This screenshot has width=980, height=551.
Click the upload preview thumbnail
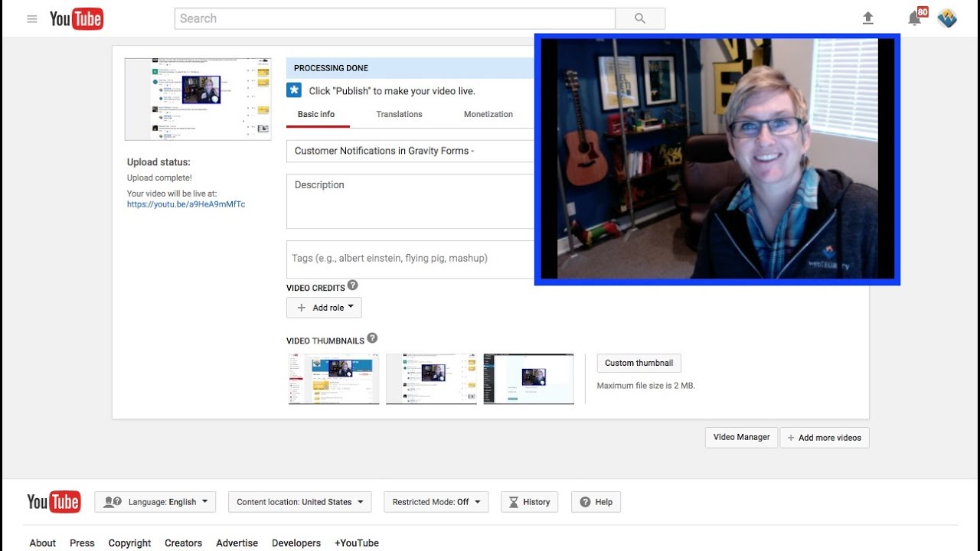click(198, 99)
